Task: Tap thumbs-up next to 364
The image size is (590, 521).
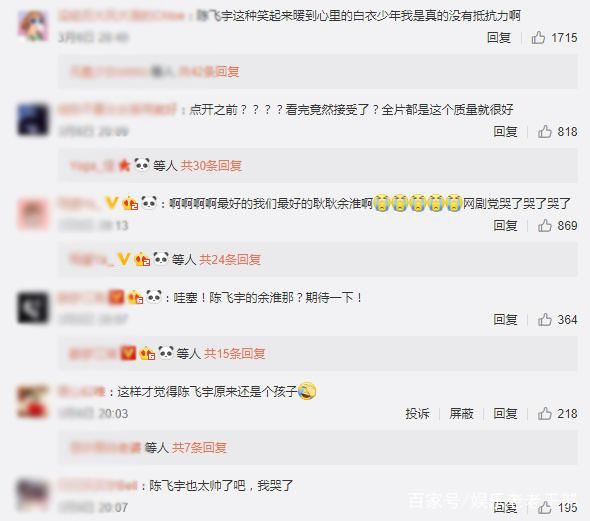Action: [x=544, y=320]
